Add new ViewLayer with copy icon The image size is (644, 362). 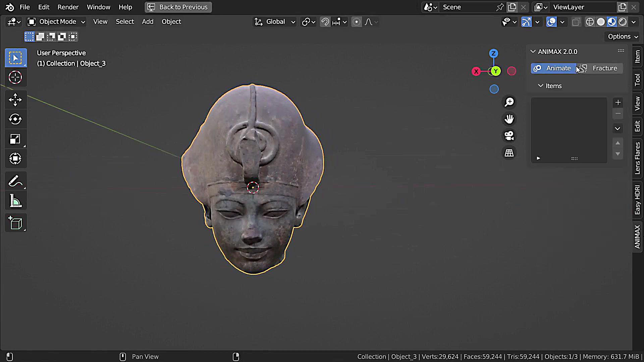coord(622,7)
